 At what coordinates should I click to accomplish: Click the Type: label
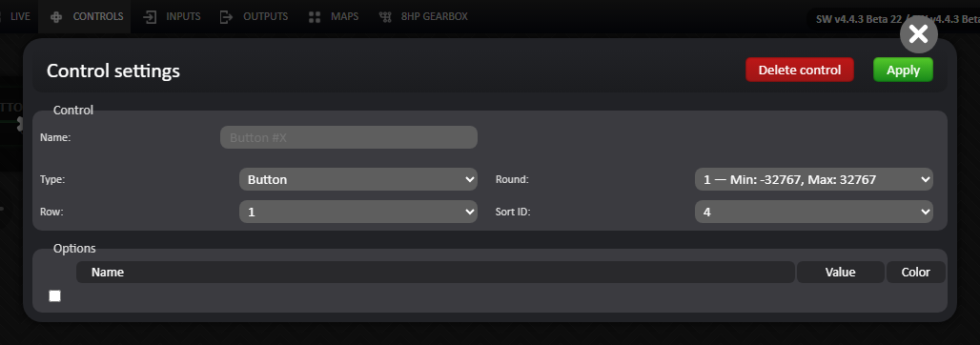(x=52, y=179)
